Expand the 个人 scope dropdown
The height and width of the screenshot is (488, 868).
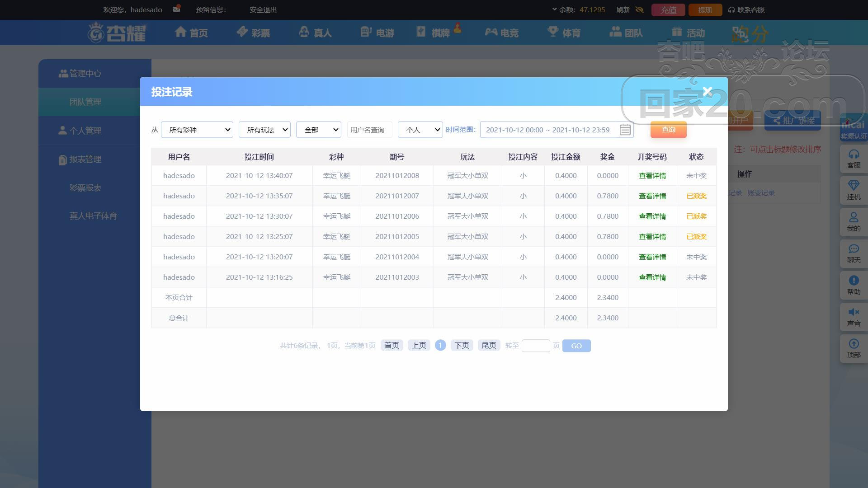(x=420, y=130)
